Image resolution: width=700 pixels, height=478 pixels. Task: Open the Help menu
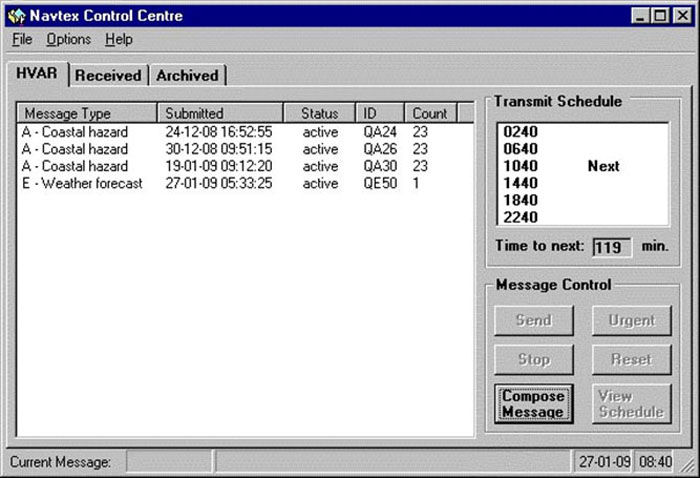(x=119, y=39)
